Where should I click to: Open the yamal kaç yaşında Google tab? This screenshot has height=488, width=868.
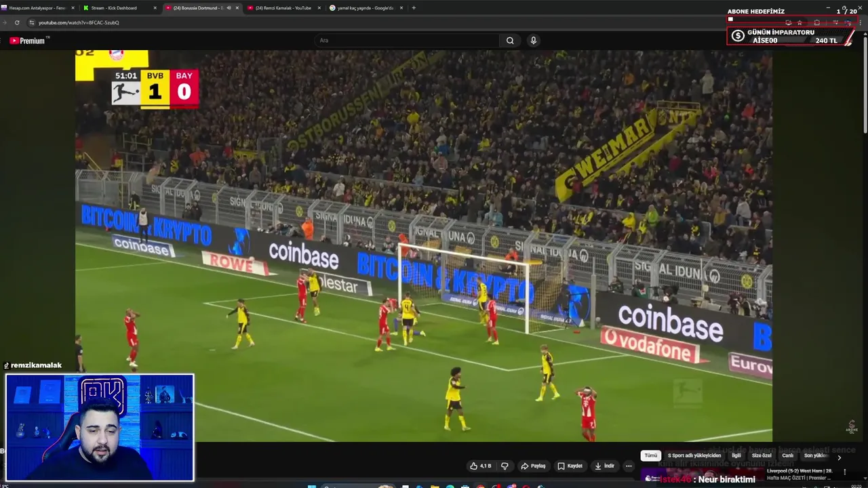point(365,8)
